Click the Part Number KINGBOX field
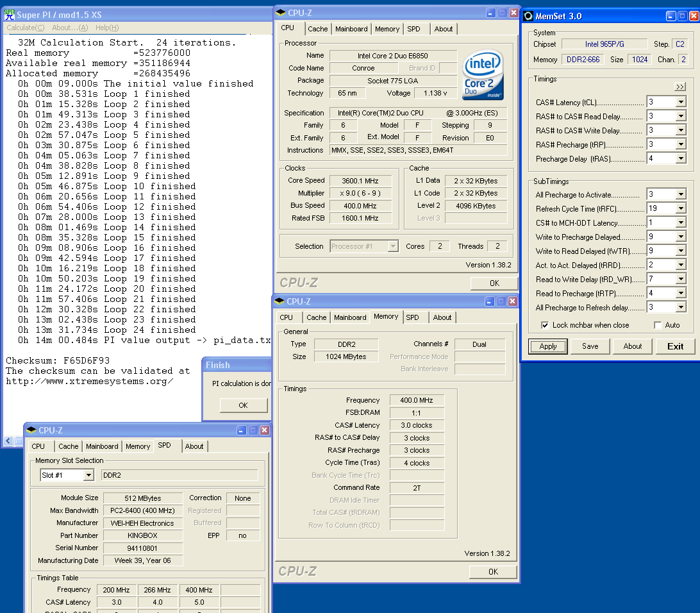Screen dimensions: 700x613 pos(142,535)
